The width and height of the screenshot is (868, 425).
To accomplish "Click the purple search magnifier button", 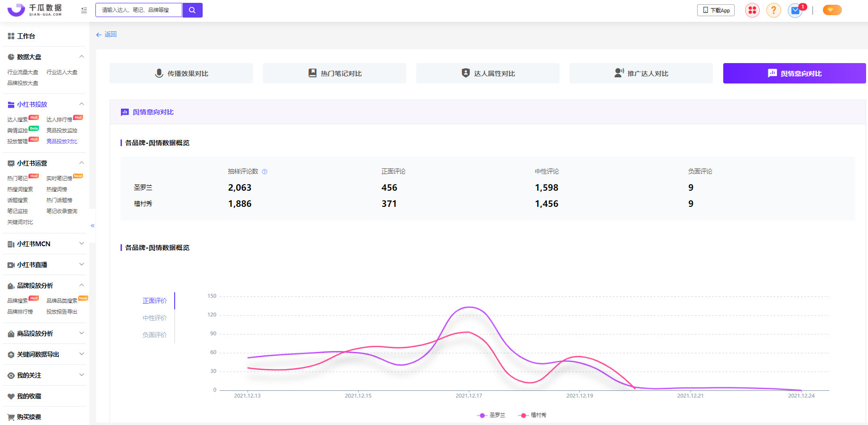I will pos(192,10).
